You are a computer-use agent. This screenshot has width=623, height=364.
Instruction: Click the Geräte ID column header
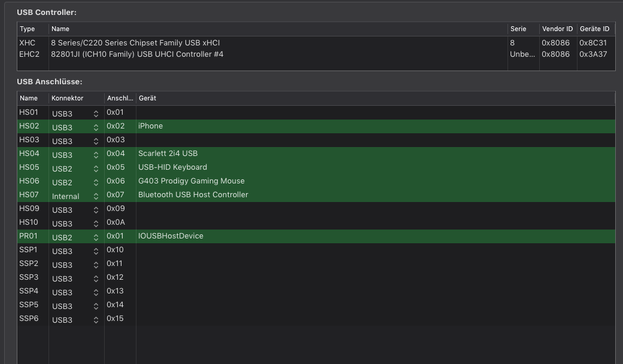click(594, 29)
